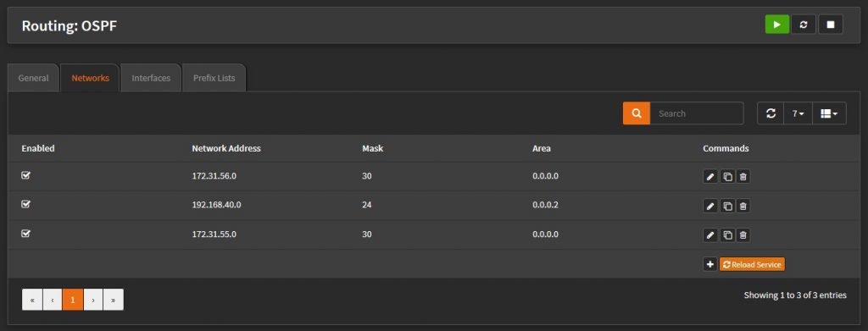Click the orange search magnifier icon

[637, 113]
